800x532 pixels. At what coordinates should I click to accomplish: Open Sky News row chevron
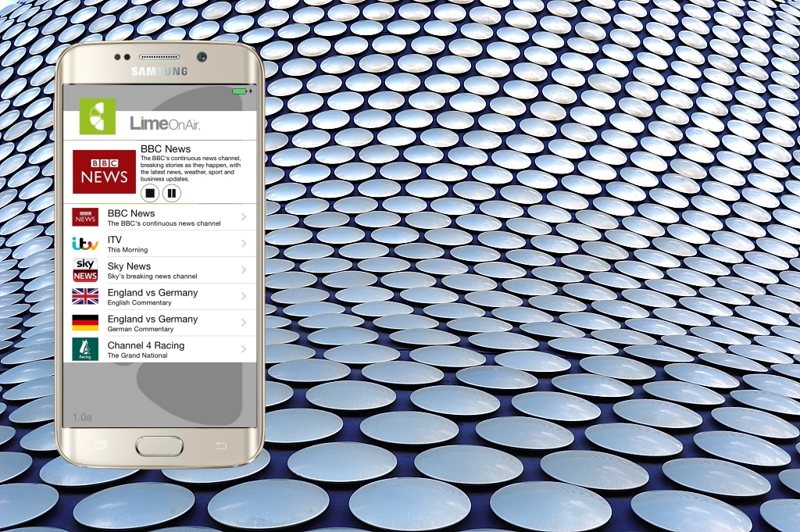pos(244,270)
